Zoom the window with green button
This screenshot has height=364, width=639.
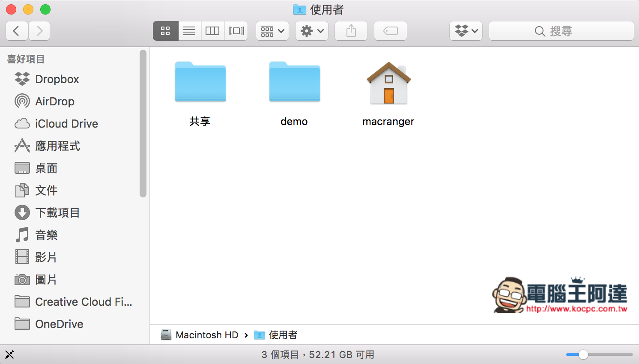(45, 9)
